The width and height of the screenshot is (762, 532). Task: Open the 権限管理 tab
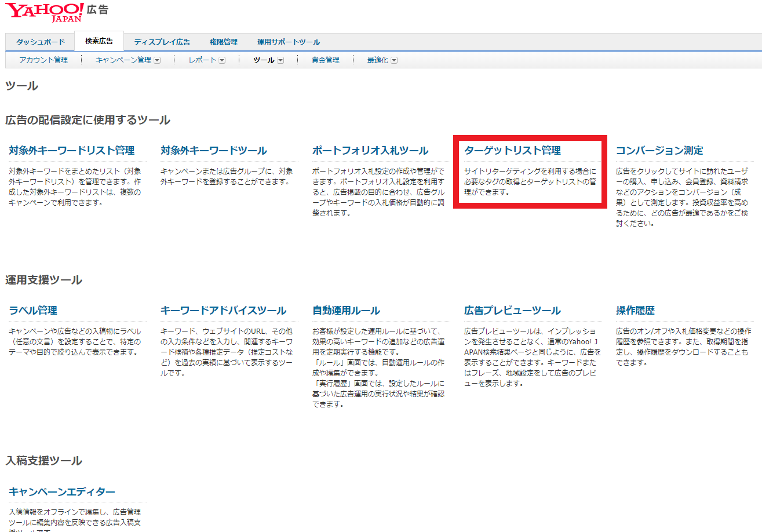[224, 42]
